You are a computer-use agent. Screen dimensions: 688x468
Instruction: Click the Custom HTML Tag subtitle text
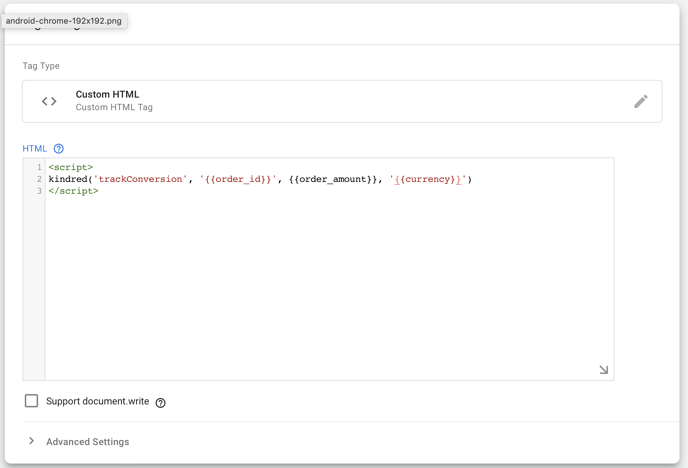[x=114, y=108]
